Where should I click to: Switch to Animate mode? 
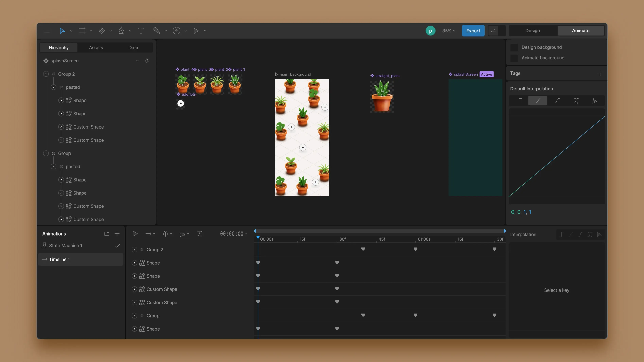580,31
